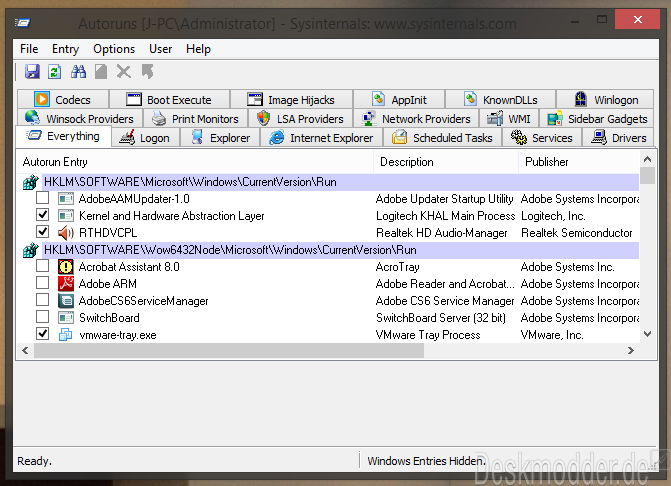Click the vertical scrollbar down arrow
The width and height of the screenshot is (671, 486).
pos(647,334)
